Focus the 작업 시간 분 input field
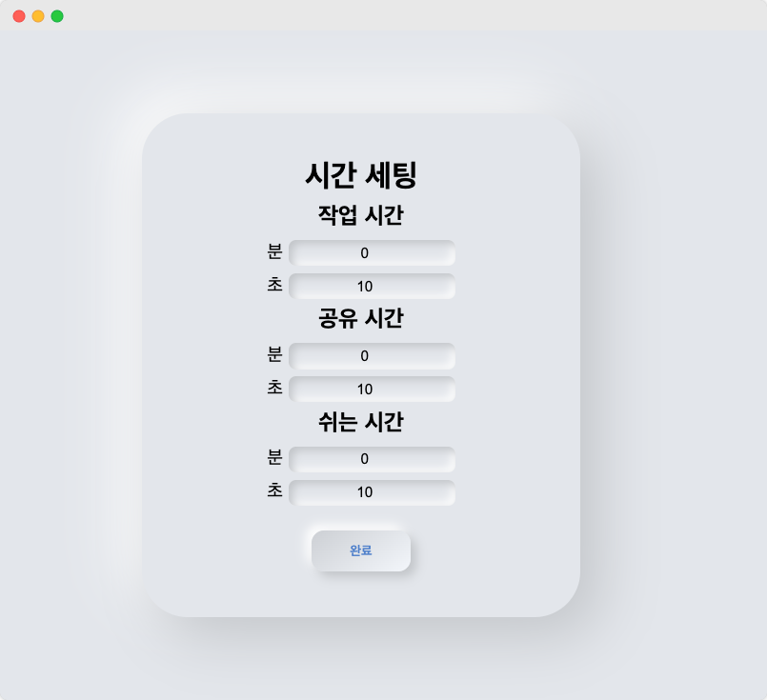The height and width of the screenshot is (700, 767). click(x=373, y=252)
